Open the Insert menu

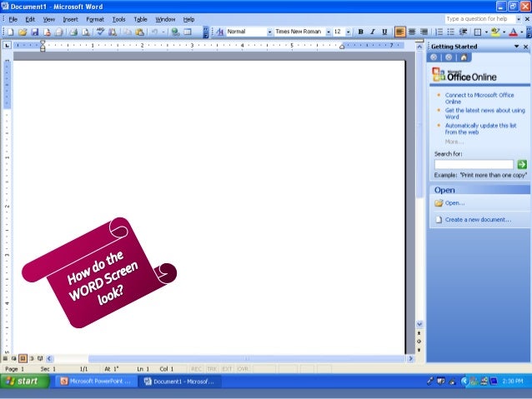point(70,19)
